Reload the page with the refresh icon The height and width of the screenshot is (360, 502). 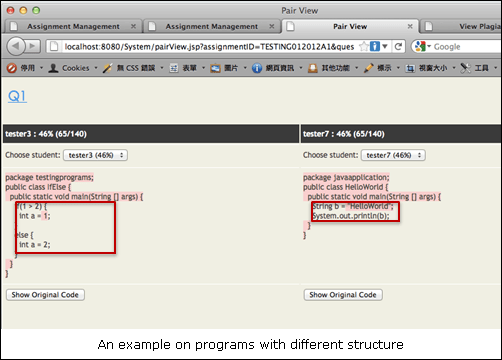pyautogui.click(x=398, y=46)
